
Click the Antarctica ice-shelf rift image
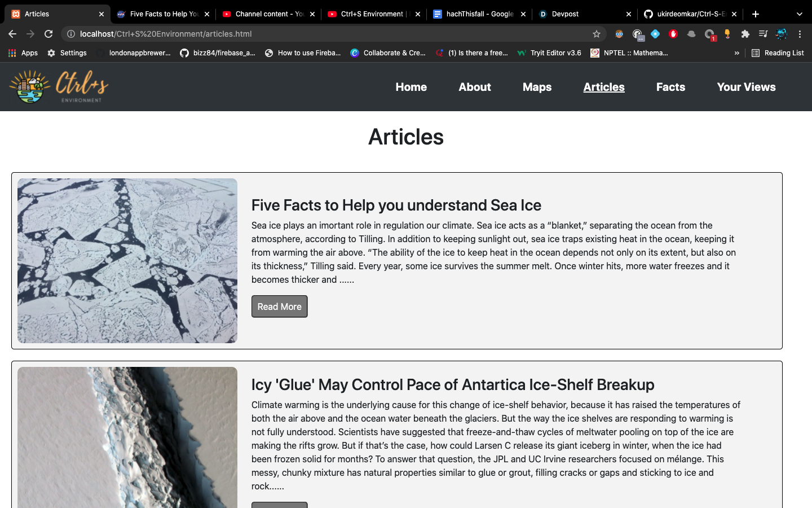point(127,437)
